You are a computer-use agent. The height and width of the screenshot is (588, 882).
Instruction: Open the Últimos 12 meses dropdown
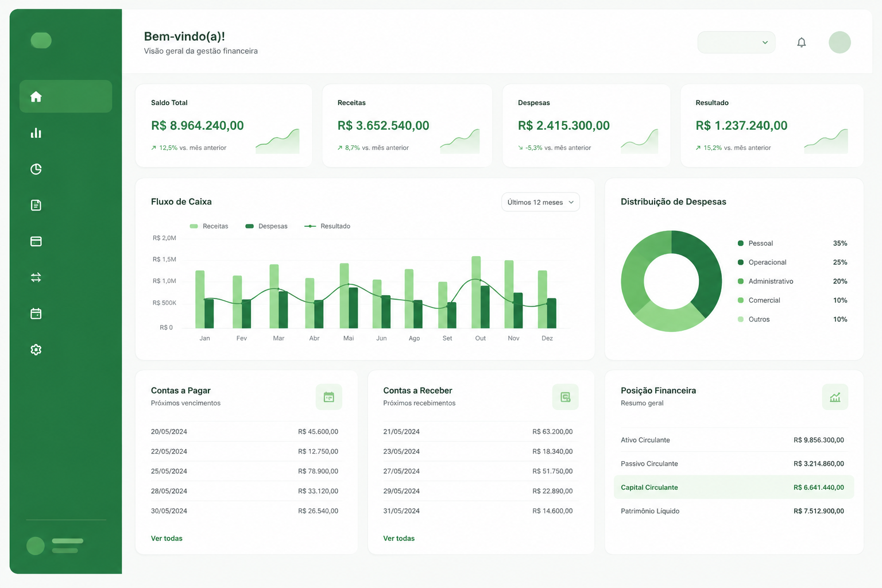tap(540, 202)
